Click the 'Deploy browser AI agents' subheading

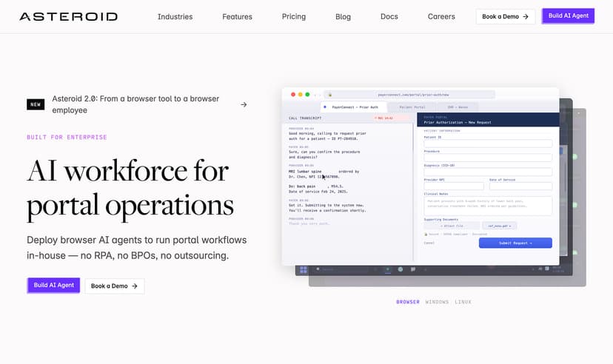tap(136, 248)
